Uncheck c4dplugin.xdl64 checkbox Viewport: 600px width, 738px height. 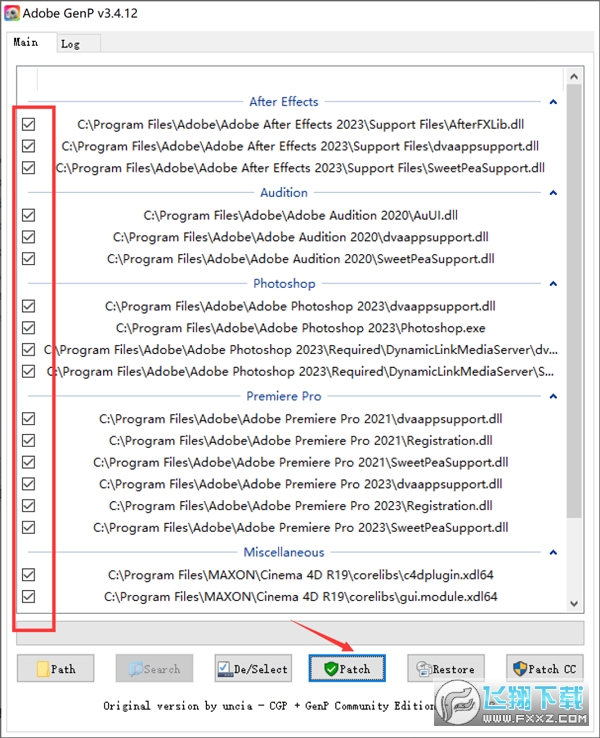(29, 575)
